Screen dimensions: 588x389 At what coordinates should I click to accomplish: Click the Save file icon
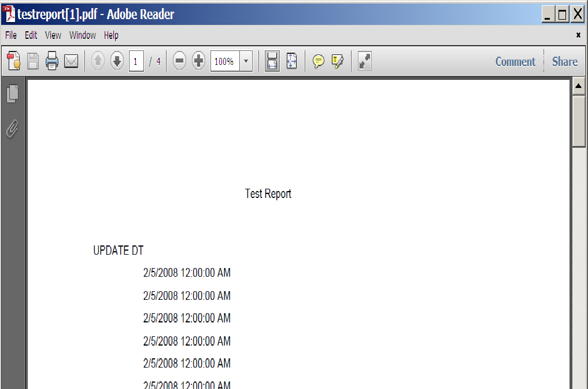(x=32, y=61)
